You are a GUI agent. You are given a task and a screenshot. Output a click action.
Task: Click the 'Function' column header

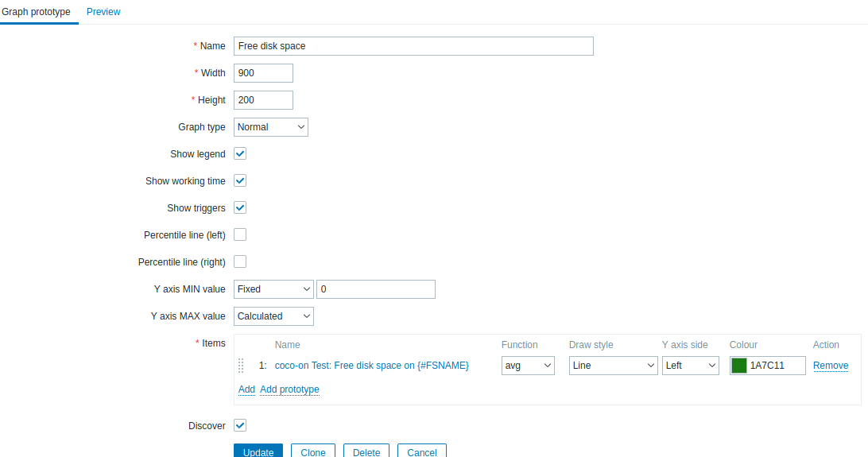(519, 345)
